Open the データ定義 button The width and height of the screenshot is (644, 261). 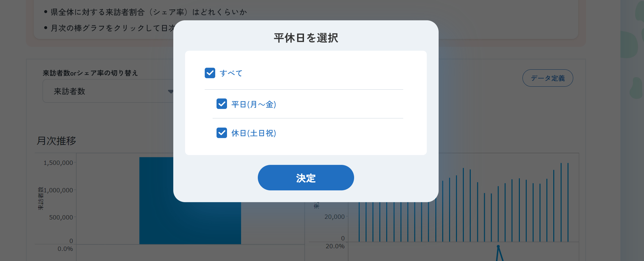pos(547,78)
